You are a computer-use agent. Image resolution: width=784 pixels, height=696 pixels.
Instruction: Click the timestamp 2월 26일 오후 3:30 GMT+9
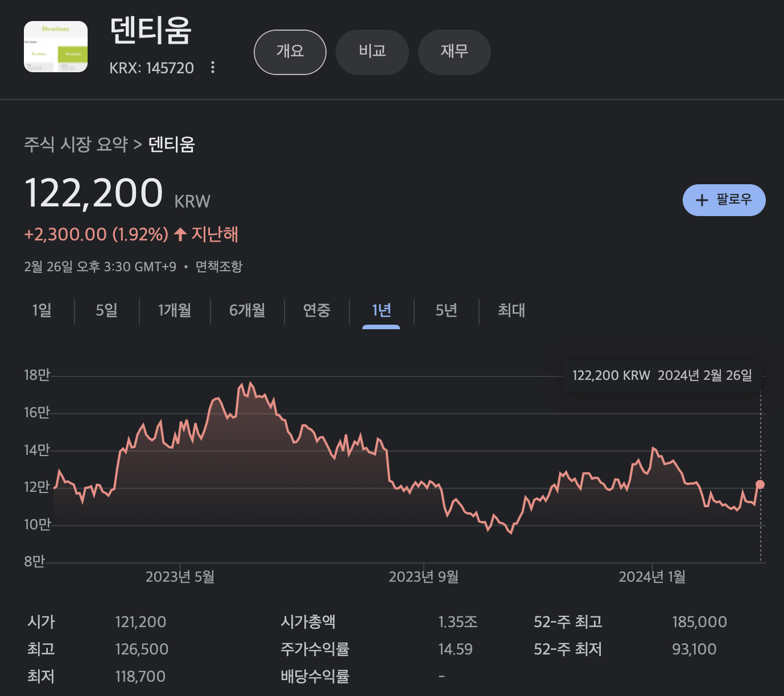click(x=100, y=267)
